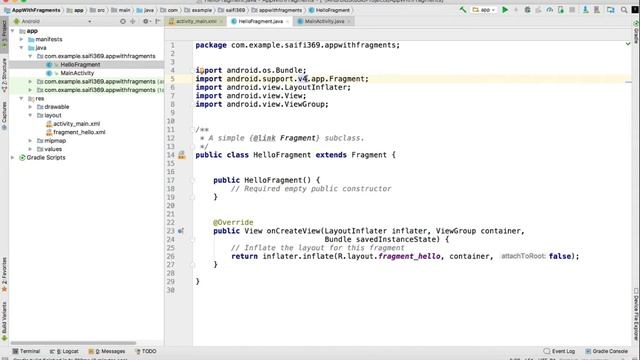Open the Terminal tool window

click(26, 351)
